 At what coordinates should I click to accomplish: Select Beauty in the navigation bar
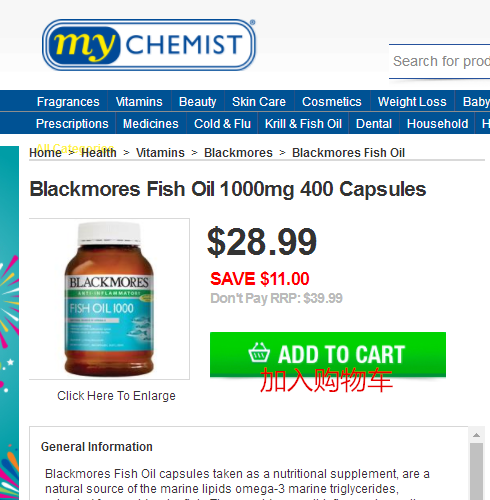pyautogui.click(x=197, y=101)
